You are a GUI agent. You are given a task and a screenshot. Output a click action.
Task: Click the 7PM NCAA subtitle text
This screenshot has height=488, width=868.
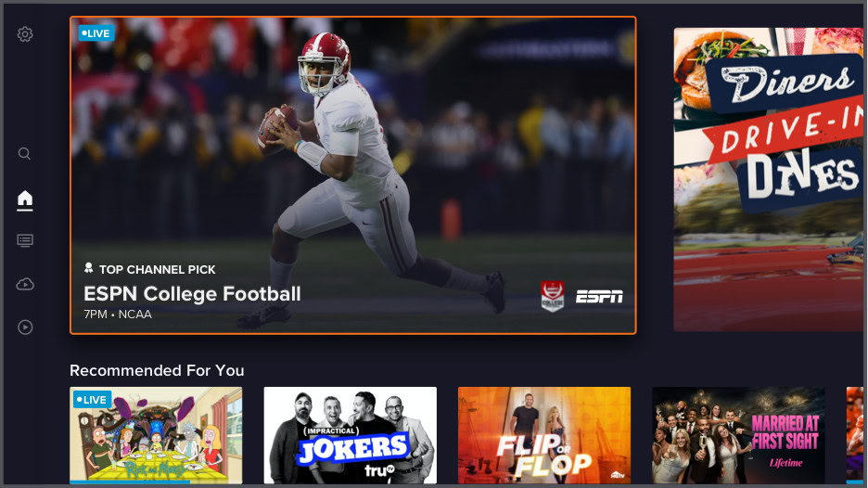118,315
